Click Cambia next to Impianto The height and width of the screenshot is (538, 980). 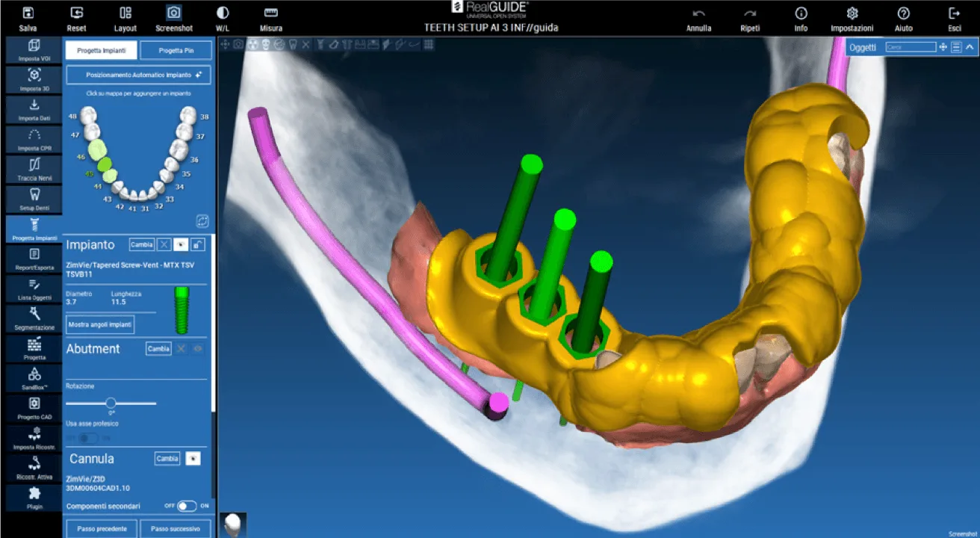click(x=142, y=244)
